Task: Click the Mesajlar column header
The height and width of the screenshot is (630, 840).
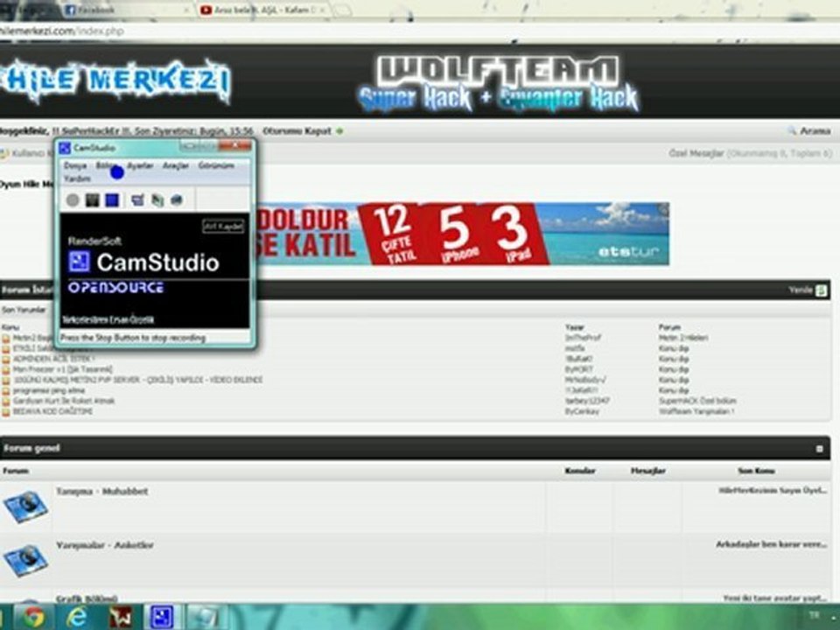Action: (x=647, y=471)
